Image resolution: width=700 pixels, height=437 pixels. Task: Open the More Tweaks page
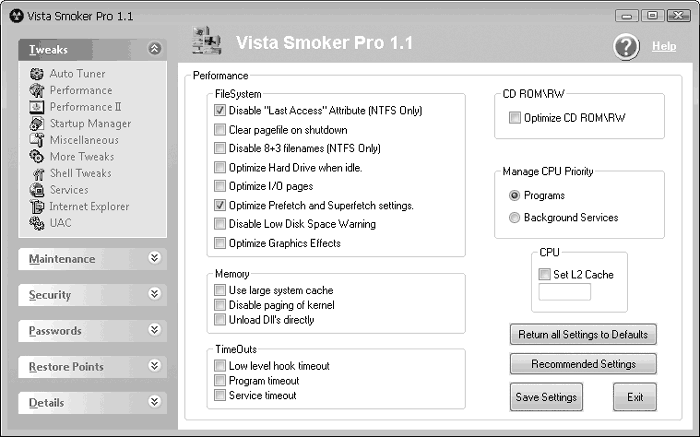click(x=81, y=157)
